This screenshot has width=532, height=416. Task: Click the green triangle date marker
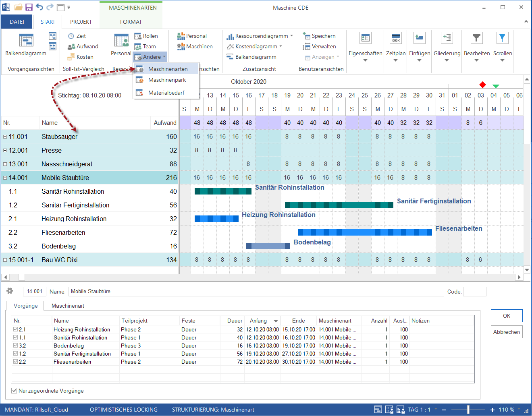(496, 86)
